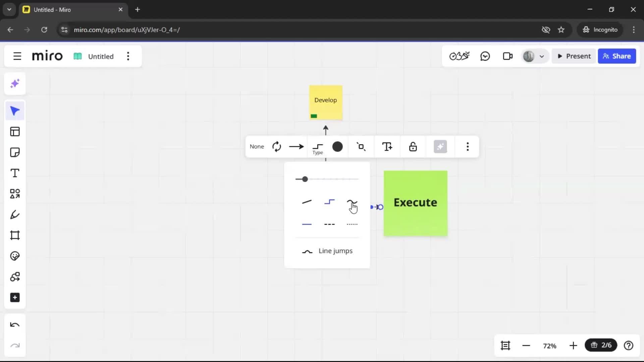Viewport: 644px width, 362px height.
Task: Open the end arrow style picker
Action: (296, 146)
